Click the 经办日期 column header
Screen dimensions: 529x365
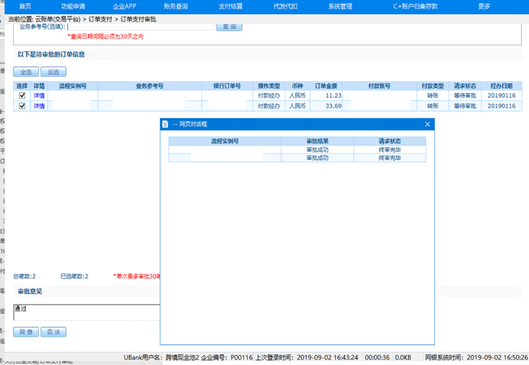(502, 86)
